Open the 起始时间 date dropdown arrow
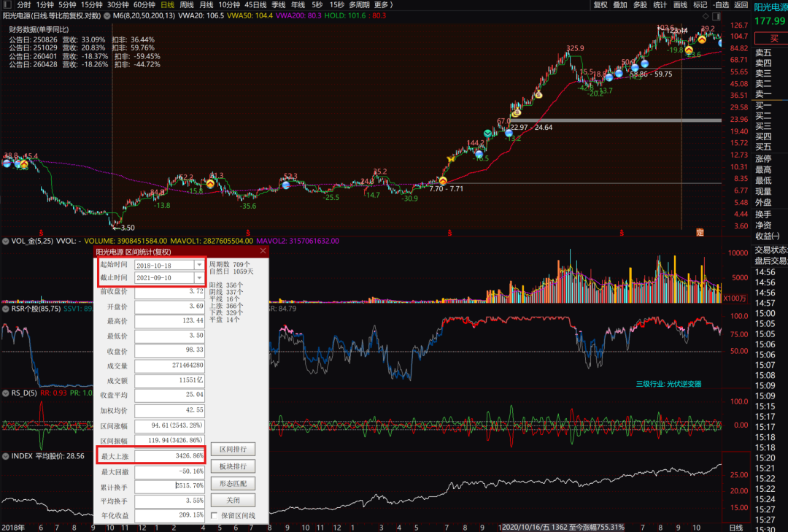 click(x=199, y=265)
